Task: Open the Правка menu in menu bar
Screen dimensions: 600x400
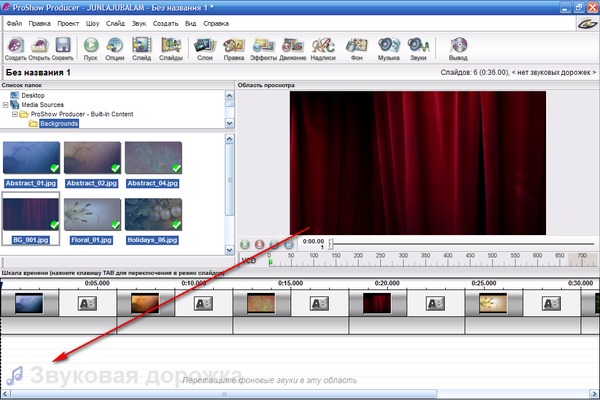Action: pos(39,23)
